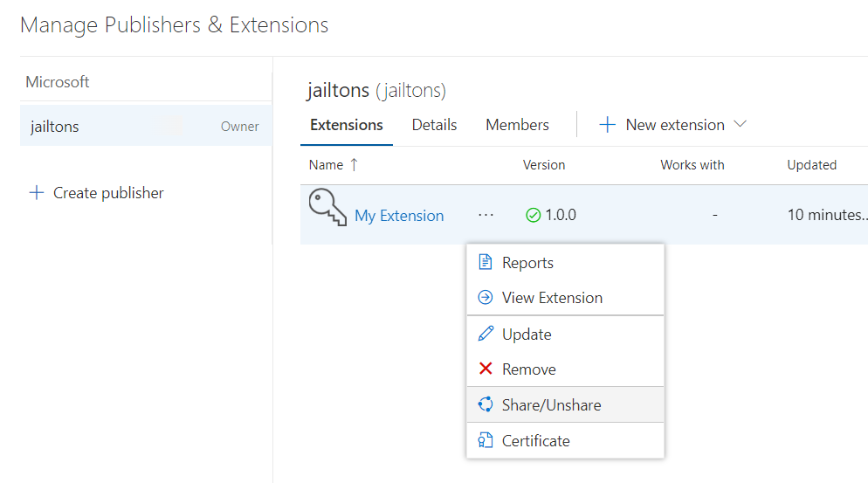Click the 10 minutes updated value

coord(827,215)
